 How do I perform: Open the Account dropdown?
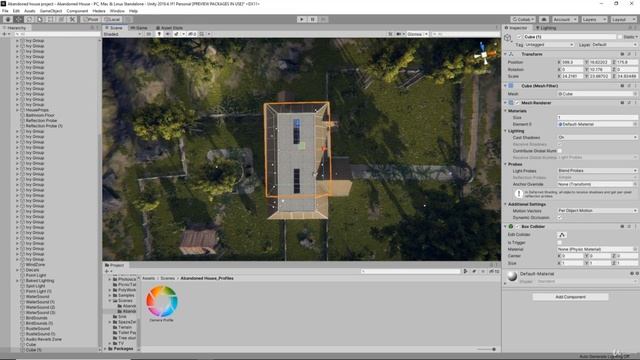coord(565,19)
